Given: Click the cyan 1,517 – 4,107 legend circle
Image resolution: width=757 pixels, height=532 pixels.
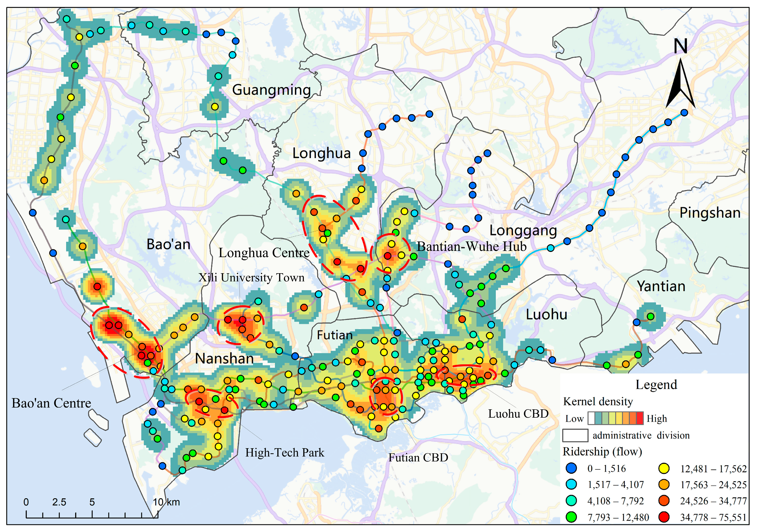Looking at the screenshot, I should click(571, 485).
